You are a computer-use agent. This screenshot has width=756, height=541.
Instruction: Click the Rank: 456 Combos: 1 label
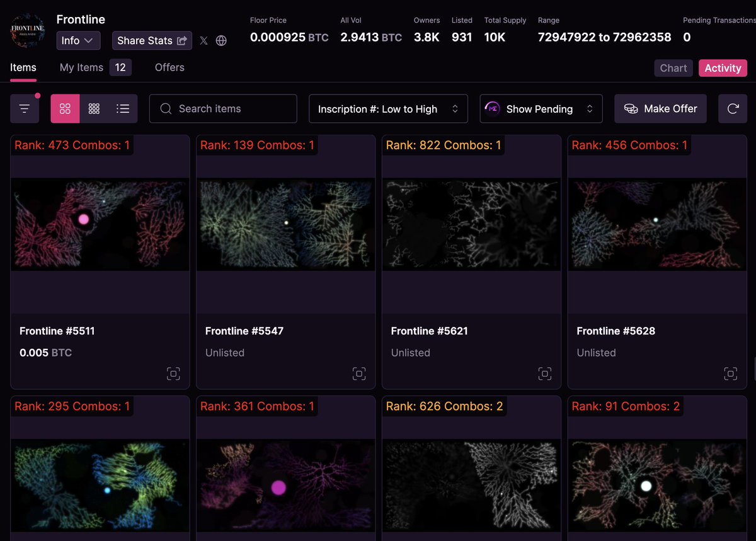tap(629, 145)
